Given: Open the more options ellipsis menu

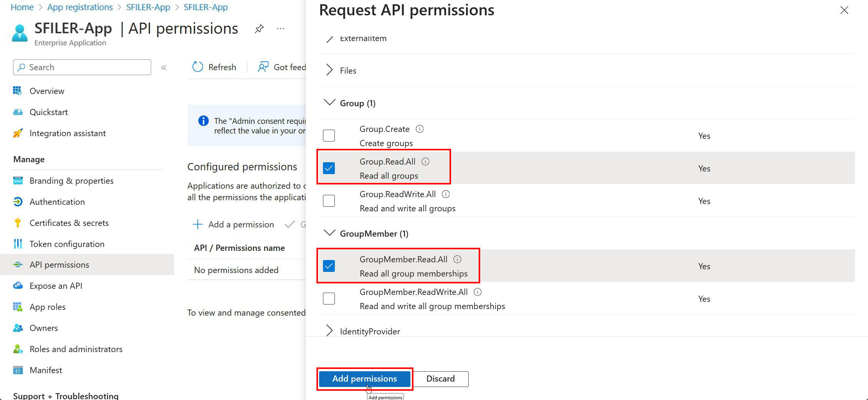Looking at the screenshot, I should tap(280, 28).
